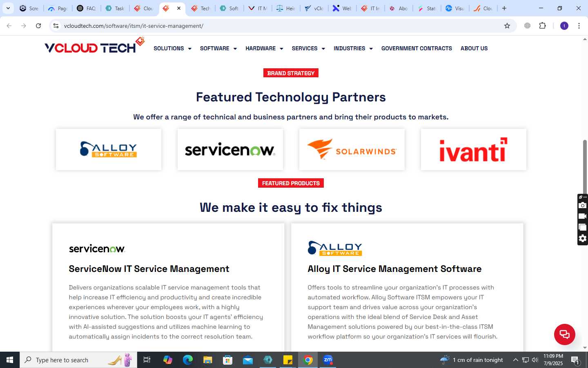Click the vCloud Tech logo

coord(95,46)
